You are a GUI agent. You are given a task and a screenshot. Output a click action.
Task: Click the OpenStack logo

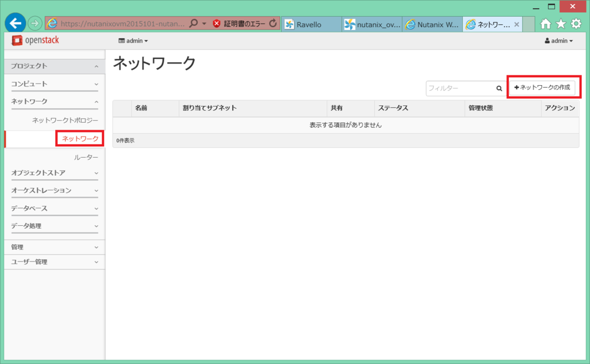(x=35, y=40)
